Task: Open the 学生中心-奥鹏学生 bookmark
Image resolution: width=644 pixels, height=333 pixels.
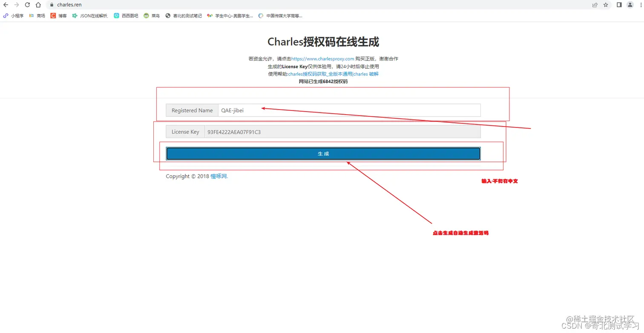Action: point(230,16)
